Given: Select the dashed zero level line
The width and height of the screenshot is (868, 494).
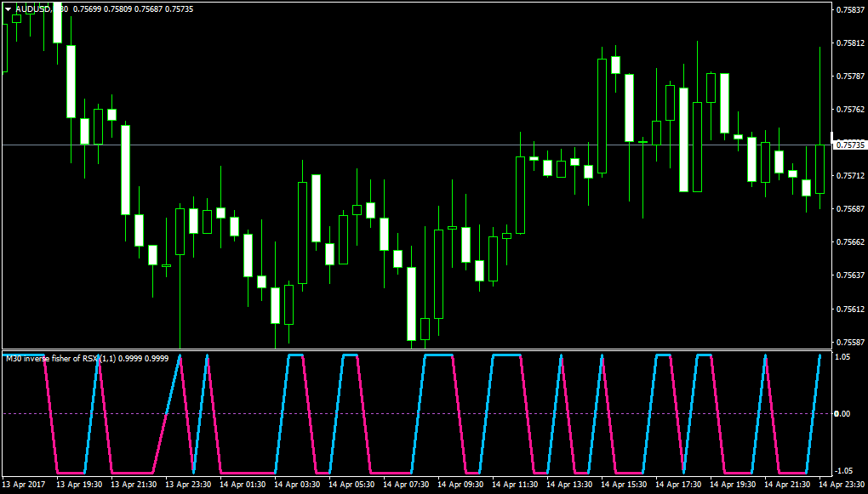Looking at the screenshot, I should coord(416,414).
